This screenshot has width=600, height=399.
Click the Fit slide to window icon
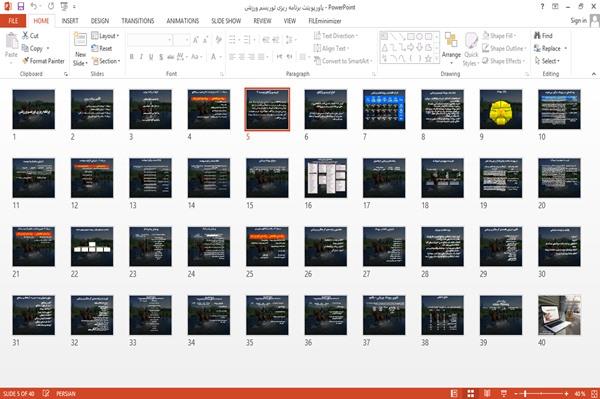point(594,393)
